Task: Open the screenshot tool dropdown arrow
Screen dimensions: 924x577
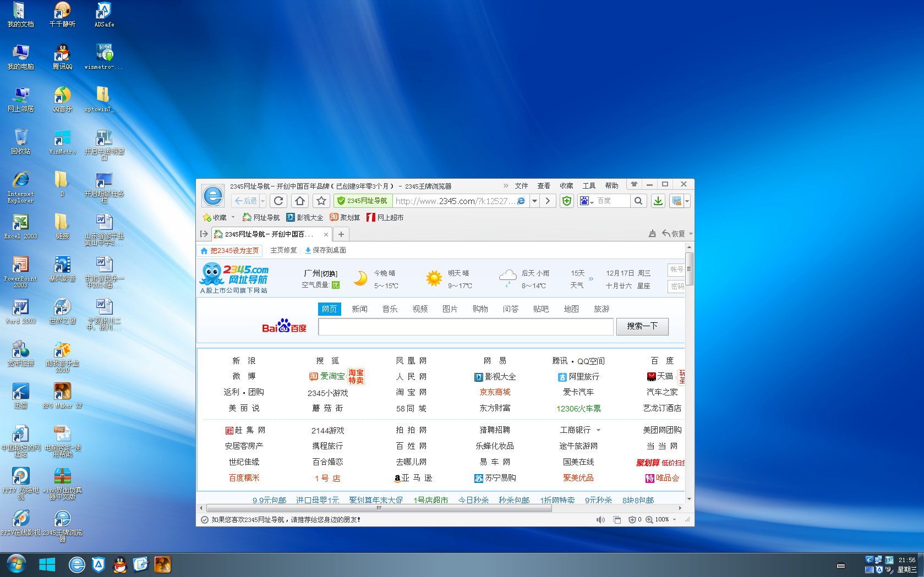Action: tap(687, 201)
